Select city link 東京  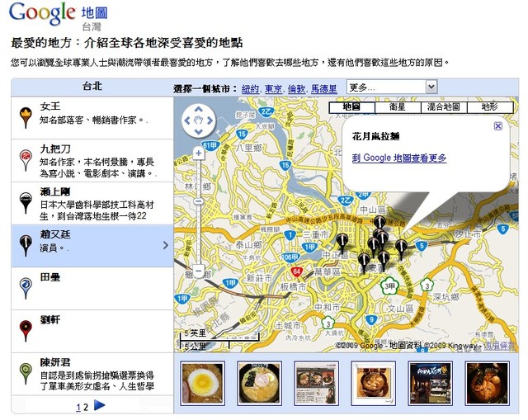tap(273, 88)
